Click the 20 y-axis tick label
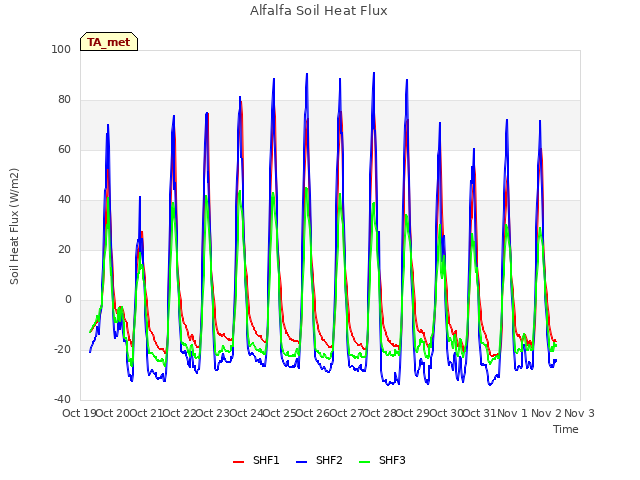The height and width of the screenshot is (480, 640). click(64, 249)
